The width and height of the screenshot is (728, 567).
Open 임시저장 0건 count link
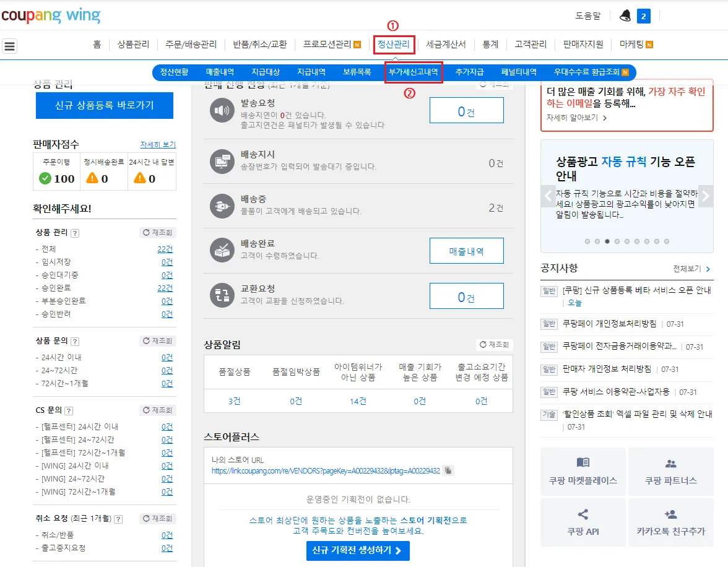point(167,262)
